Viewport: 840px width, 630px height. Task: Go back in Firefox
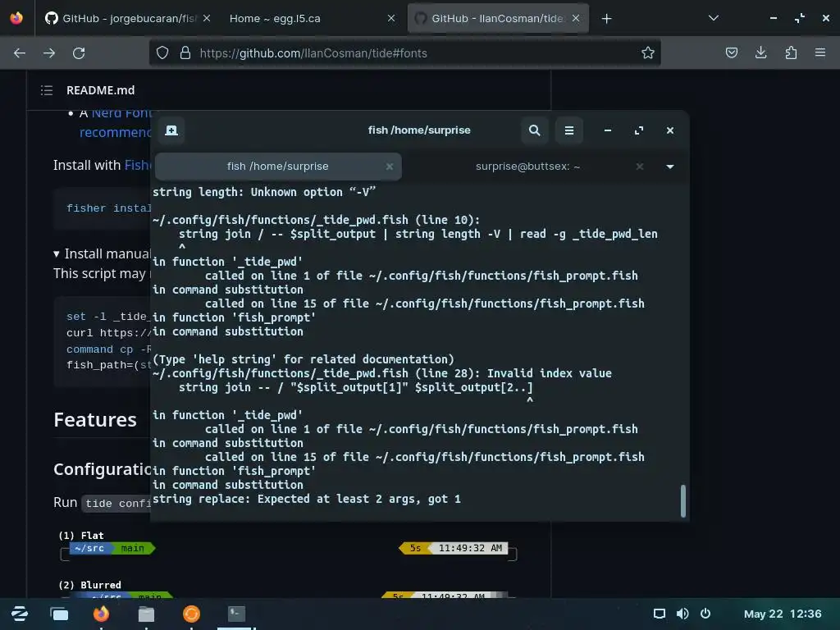[20, 53]
